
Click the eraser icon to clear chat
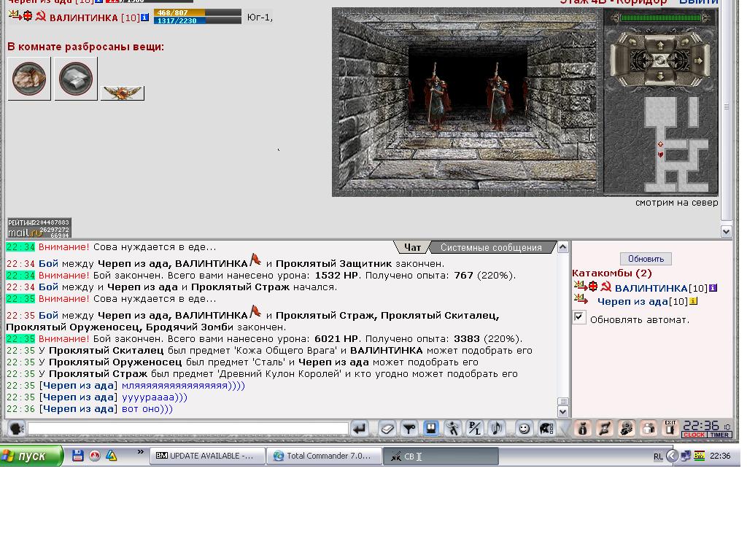click(x=387, y=429)
